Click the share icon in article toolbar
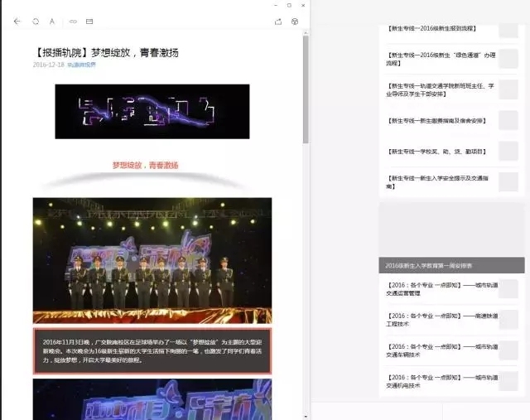This screenshot has width=530, height=420. point(277,22)
